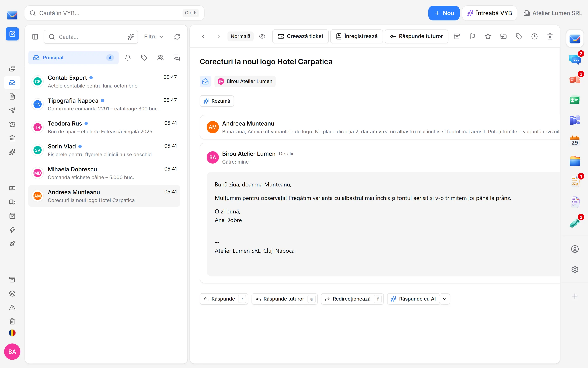Open the Inbox tray icon in left sidebar
The height and width of the screenshot is (368, 588).
12,83
